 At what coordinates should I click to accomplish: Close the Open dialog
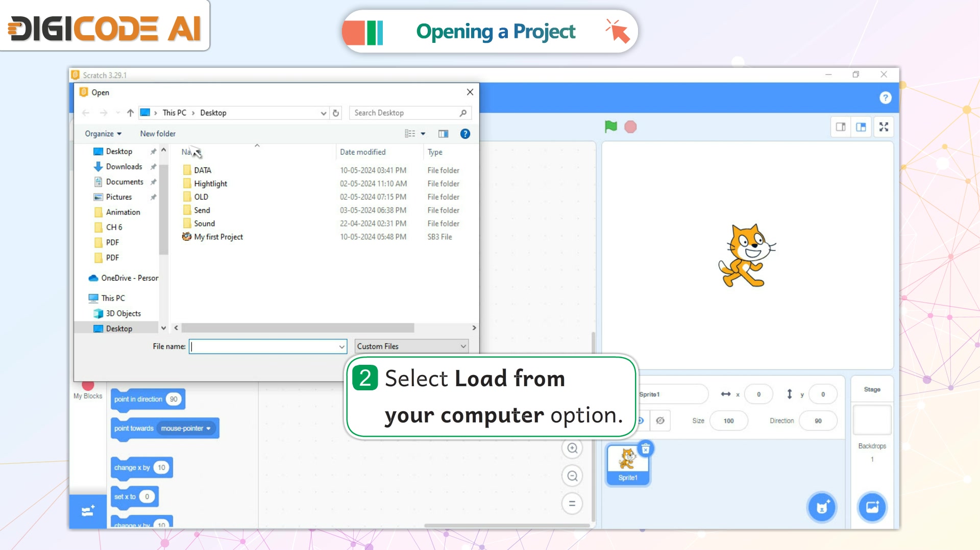pyautogui.click(x=470, y=92)
